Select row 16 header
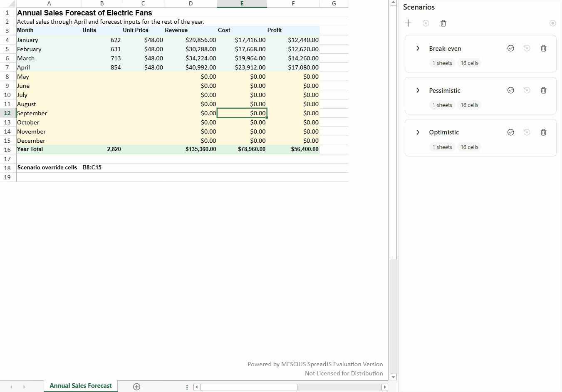562x392 pixels. (8, 150)
